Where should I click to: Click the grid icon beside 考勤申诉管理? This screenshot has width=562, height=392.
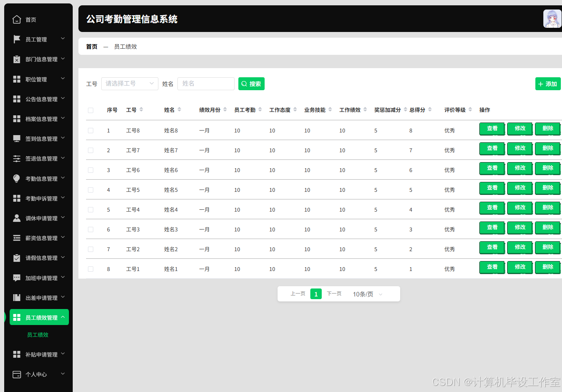(x=17, y=198)
